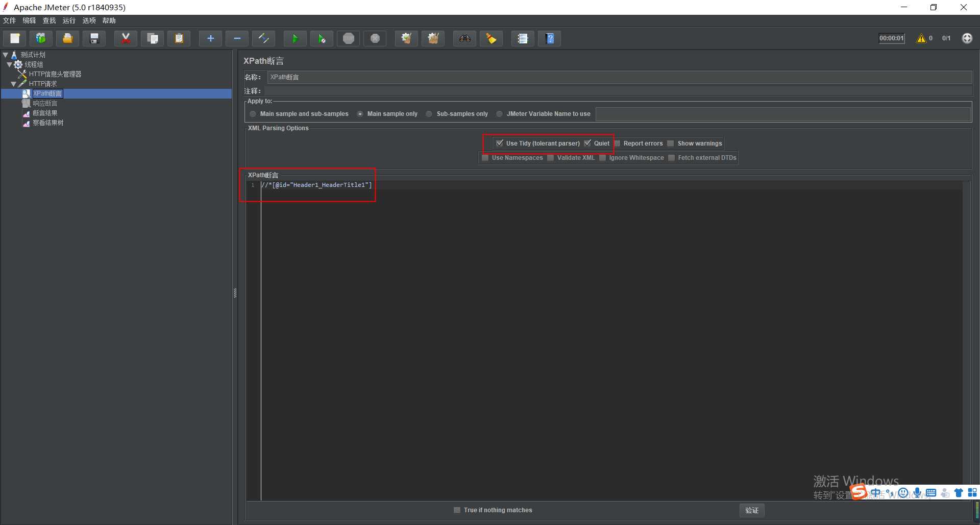The image size is (980, 525).
Task: Select the 响应断言 tree node
Action: coord(40,103)
